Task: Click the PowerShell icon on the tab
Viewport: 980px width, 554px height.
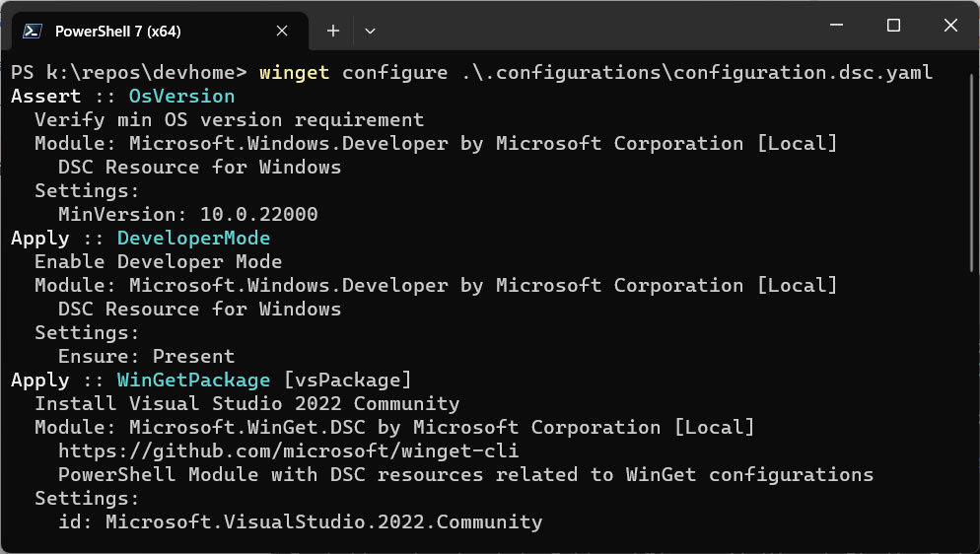Action: [32, 32]
